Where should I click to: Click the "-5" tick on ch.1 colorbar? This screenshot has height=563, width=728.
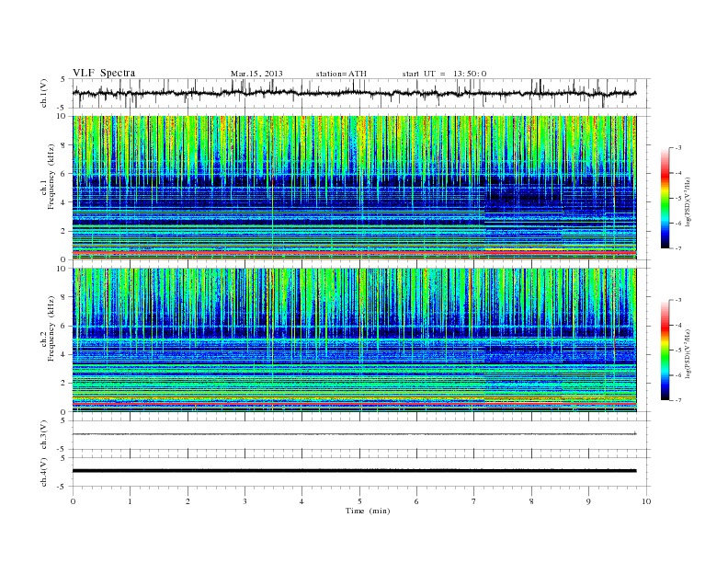(678, 199)
